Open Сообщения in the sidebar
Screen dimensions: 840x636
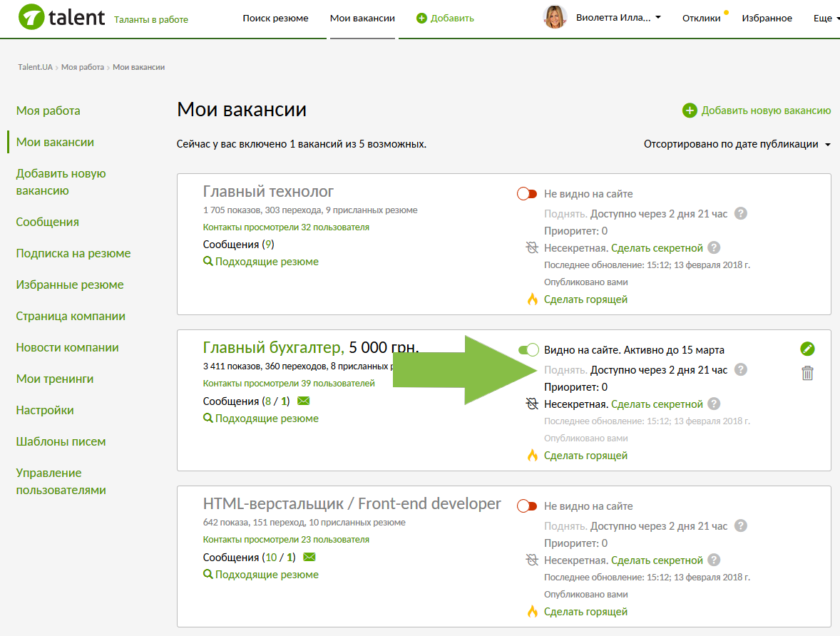pyautogui.click(x=47, y=222)
